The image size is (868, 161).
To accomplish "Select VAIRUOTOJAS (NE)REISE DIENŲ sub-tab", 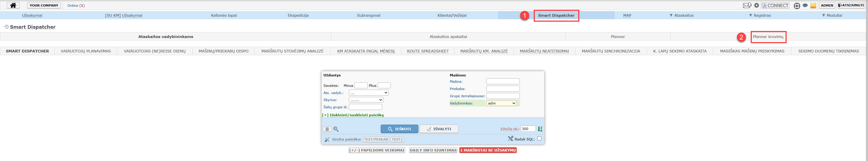I will tap(155, 51).
